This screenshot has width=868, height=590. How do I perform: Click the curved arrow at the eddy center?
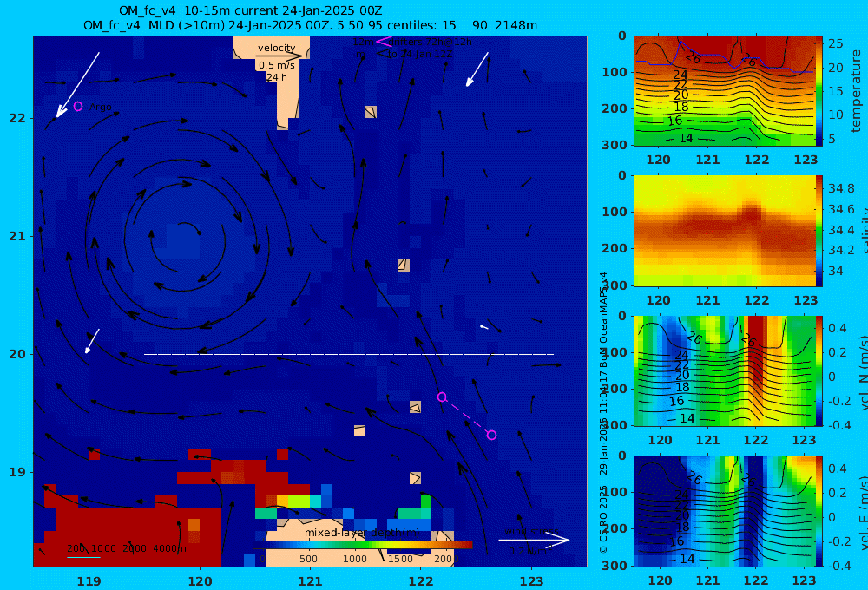point(189,227)
